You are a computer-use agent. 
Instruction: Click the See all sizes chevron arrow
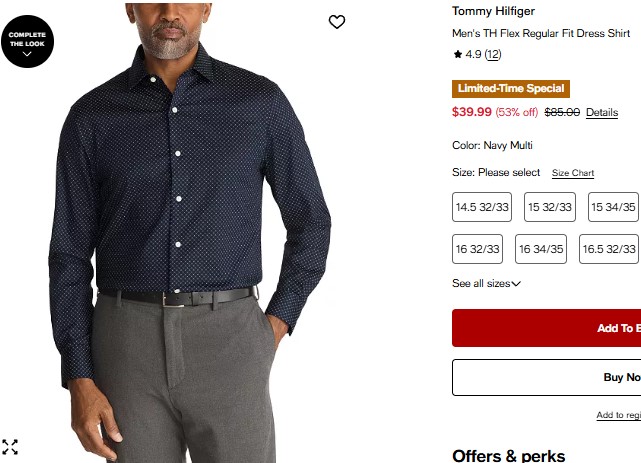(516, 284)
